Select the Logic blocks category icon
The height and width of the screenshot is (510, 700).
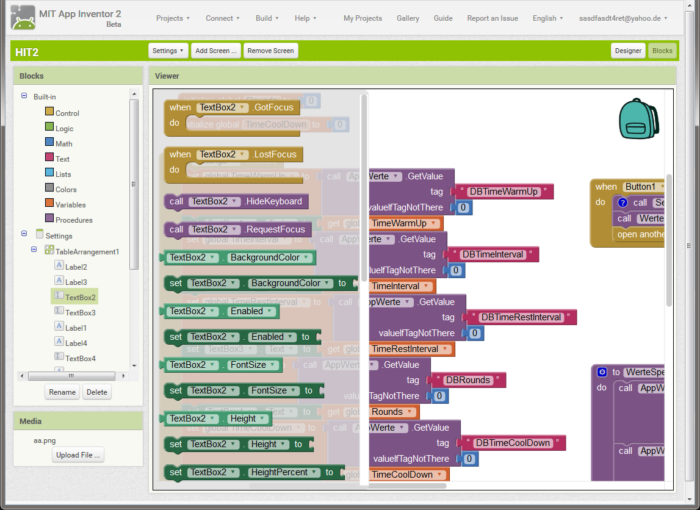49,127
